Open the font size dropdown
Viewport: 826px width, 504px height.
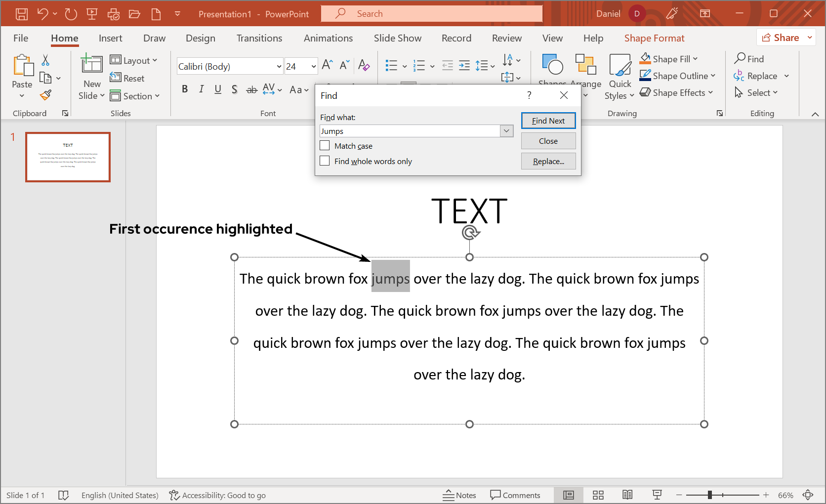click(313, 66)
